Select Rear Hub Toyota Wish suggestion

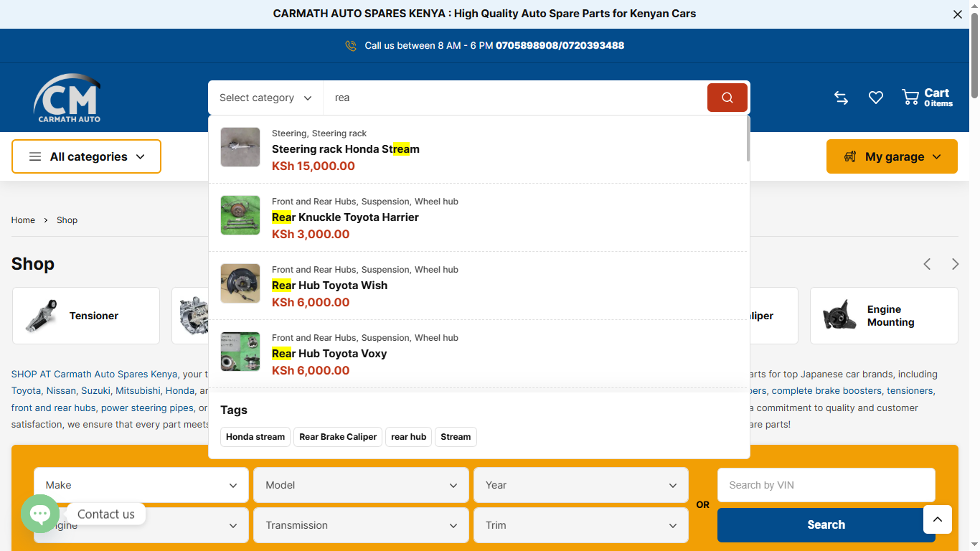click(329, 286)
